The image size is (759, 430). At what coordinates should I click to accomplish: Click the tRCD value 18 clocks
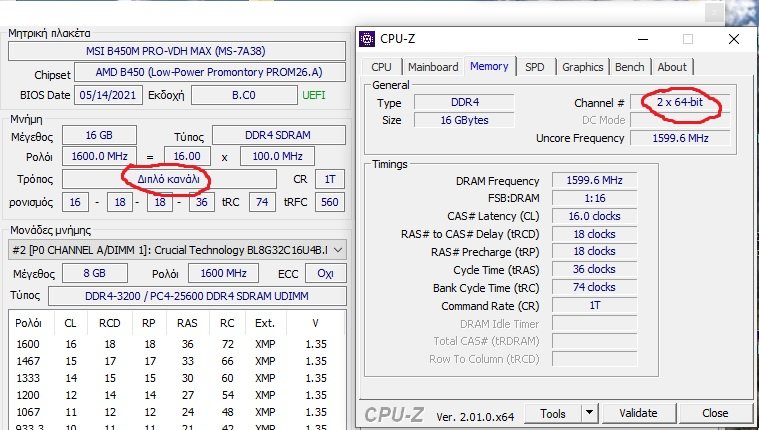coord(594,234)
